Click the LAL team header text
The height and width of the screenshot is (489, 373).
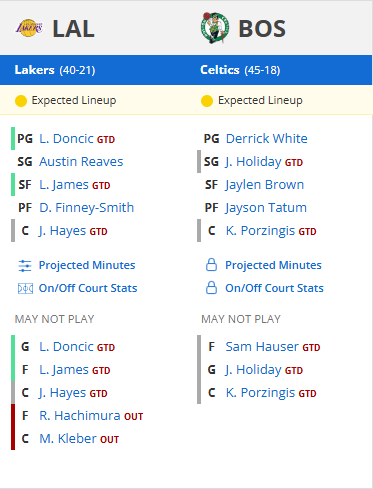click(73, 29)
